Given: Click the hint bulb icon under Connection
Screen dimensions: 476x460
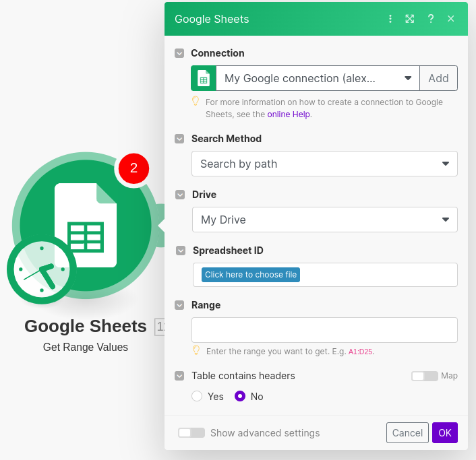Looking at the screenshot, I should click(196, 101).
